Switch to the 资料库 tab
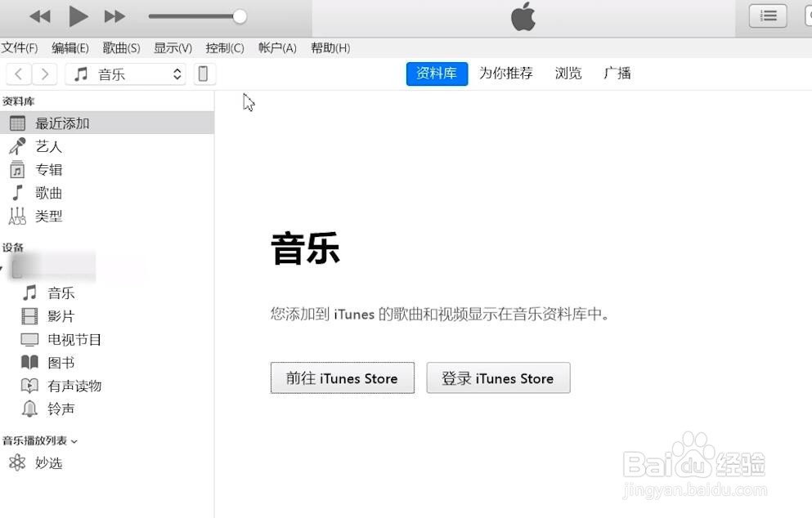Image resolution: width=812 pixels, height=518 pixels. pyautogui.click(x=437, y=74)
